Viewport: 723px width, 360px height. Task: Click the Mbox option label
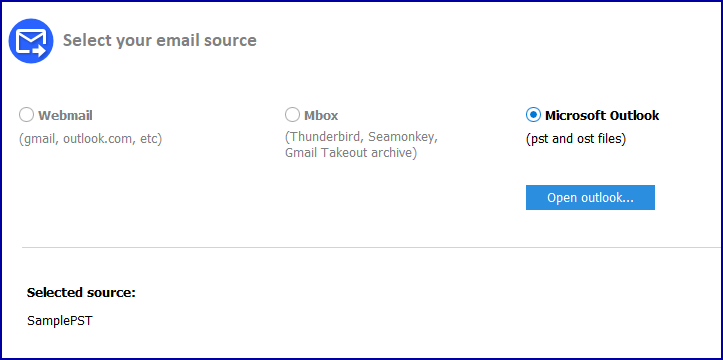pos(321,115)
